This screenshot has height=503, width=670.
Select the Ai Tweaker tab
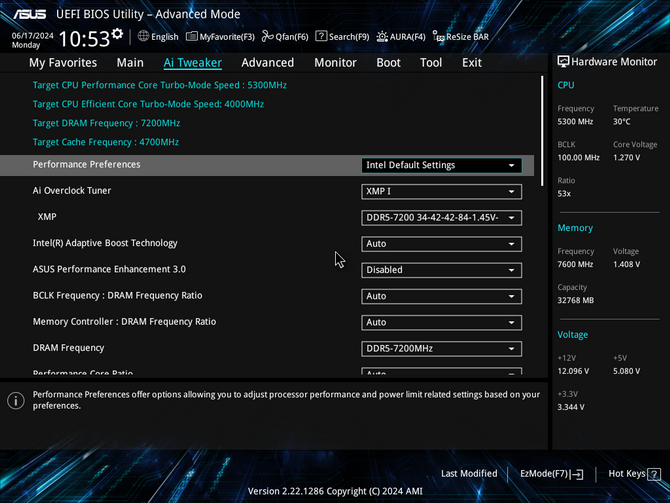192,63
